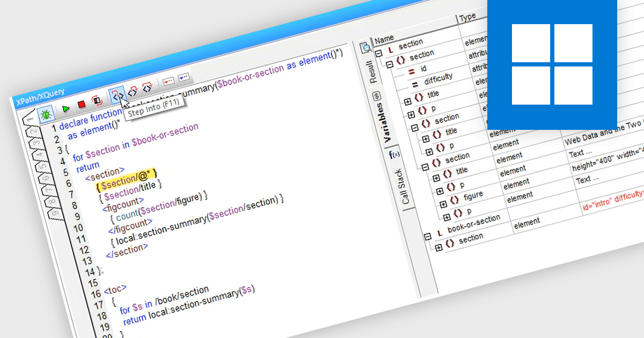Select the id attribute row in the tree
644x338 pixels.
click(422, 70)
